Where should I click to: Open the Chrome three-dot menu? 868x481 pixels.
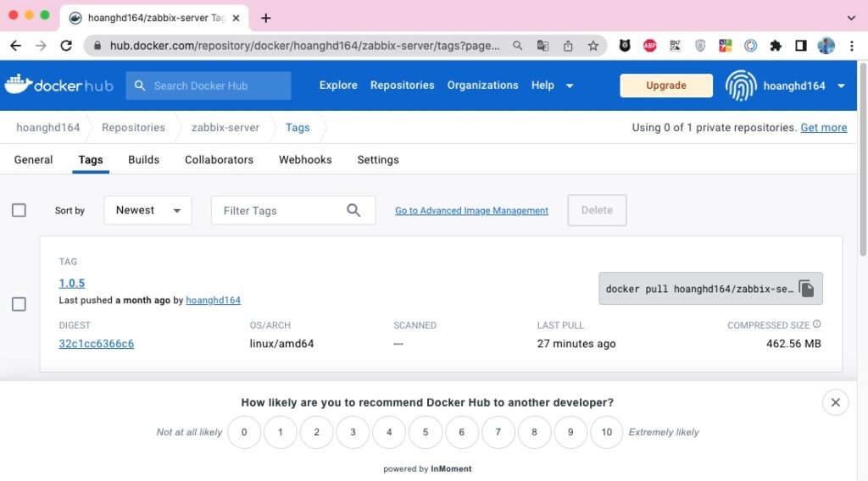(851, 46)
